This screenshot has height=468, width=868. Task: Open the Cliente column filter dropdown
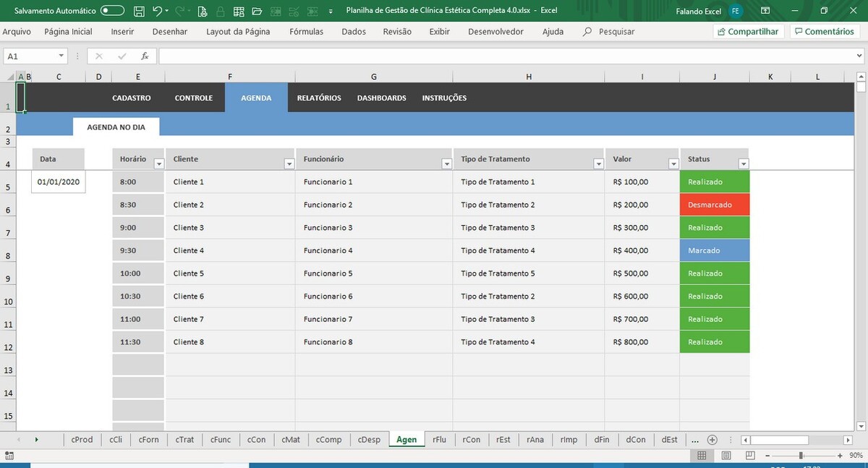pyautogui.click(x=289, y=164)
